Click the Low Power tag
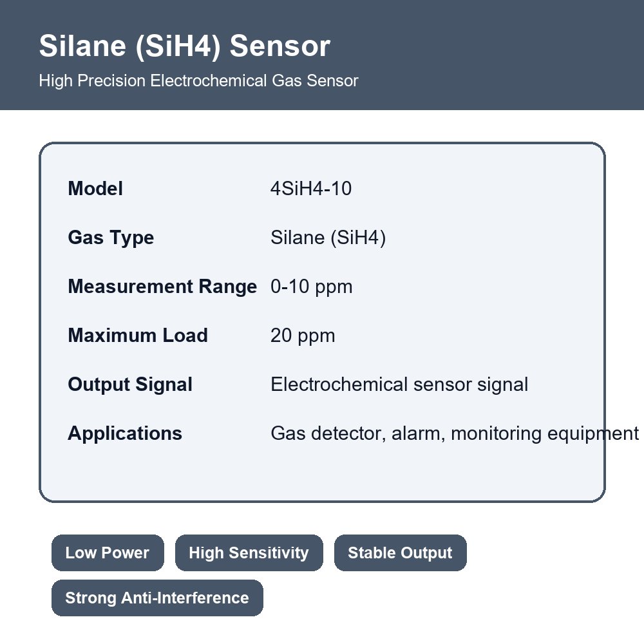Viewport: 644px width, 644px height. [108, 553]
